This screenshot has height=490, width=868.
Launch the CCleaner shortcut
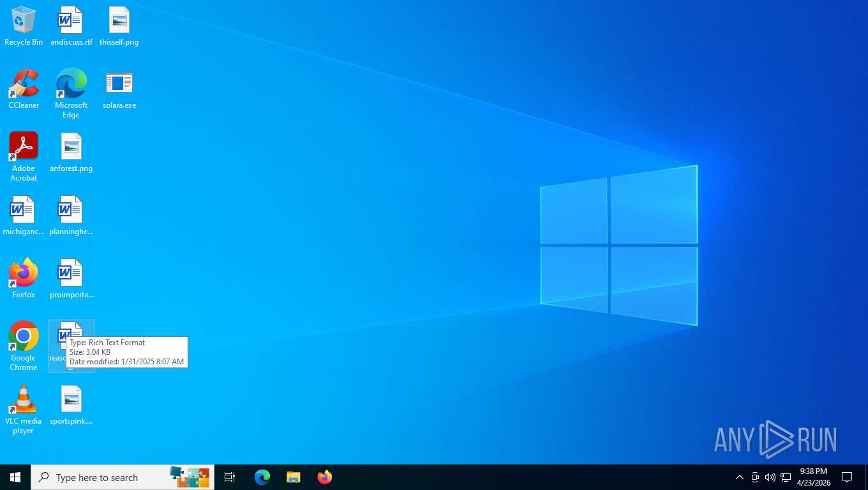pos(24,89)
